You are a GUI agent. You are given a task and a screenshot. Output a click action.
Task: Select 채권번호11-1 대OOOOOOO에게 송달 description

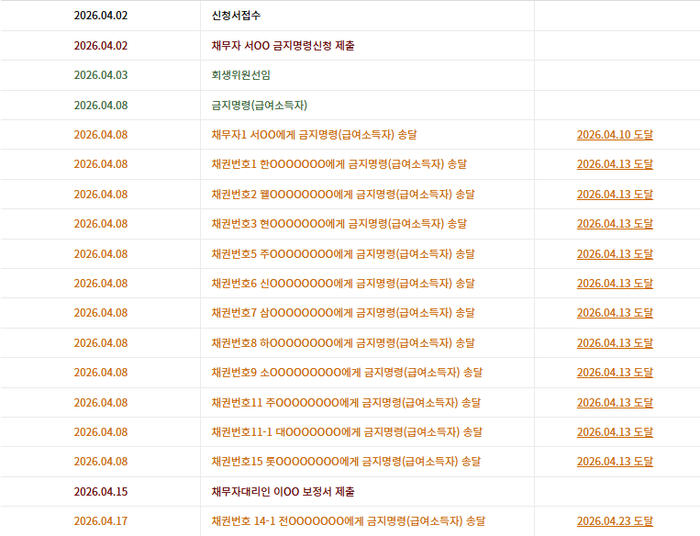click(x=347, y=432)
